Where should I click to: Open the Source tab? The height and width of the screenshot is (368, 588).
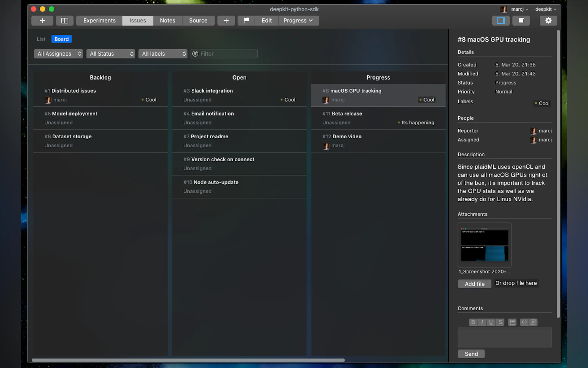tap(198, 20)
